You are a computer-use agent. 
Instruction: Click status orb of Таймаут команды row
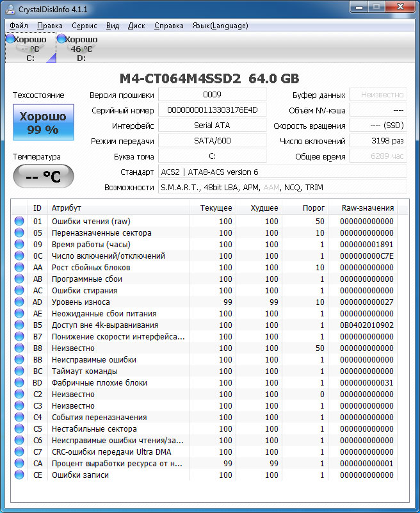pyautogui.click(x=19, y=371)
